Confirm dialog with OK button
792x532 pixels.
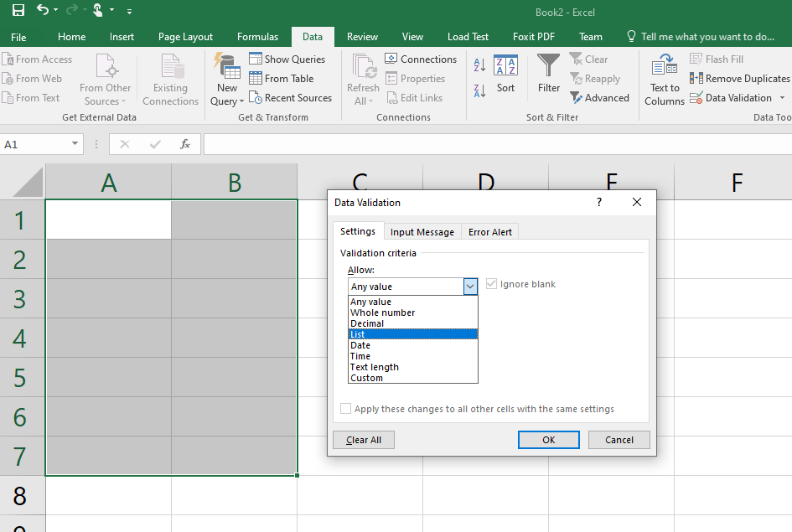coord(549,440)
